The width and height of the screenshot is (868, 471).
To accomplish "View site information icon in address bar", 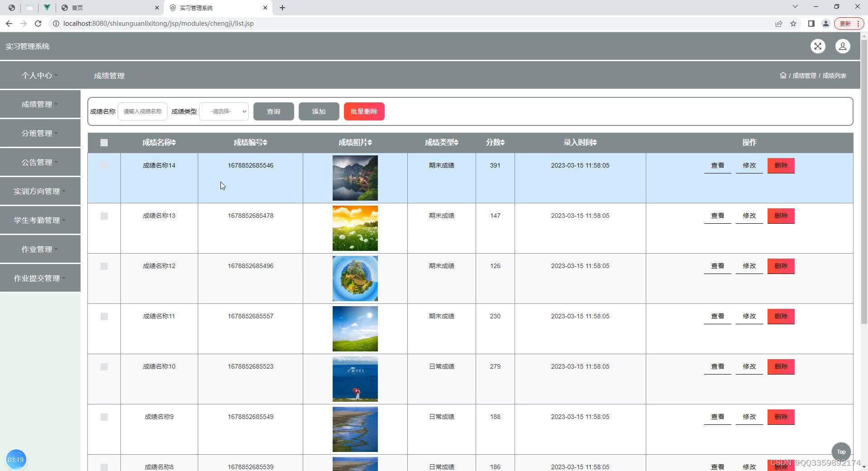I will click(56, 24).
